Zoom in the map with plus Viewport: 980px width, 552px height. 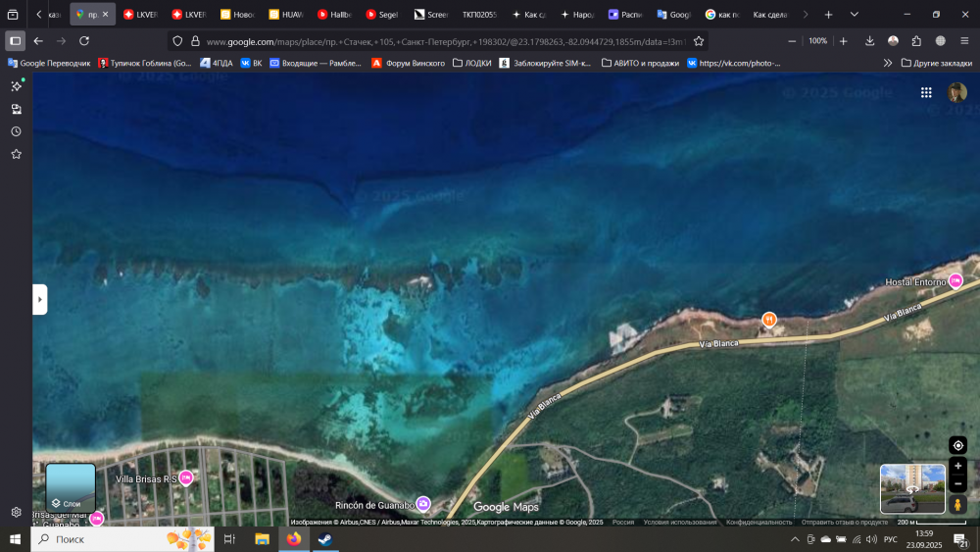tap(958, 466)
